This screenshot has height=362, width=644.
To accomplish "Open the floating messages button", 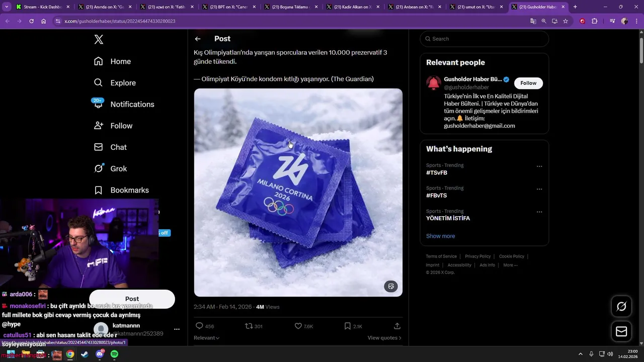I will (x=621, y=331).
